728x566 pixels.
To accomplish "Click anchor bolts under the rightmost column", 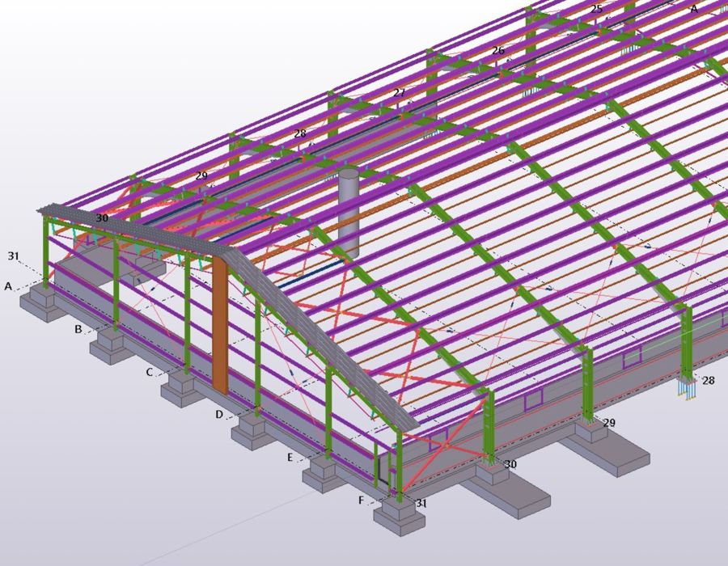I will click(688, 389).
